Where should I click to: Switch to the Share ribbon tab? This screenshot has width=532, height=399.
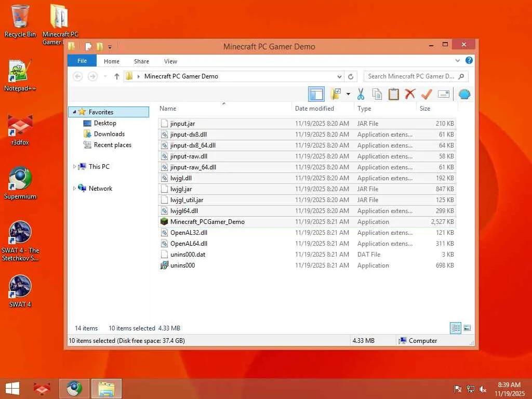pos(141,61)
